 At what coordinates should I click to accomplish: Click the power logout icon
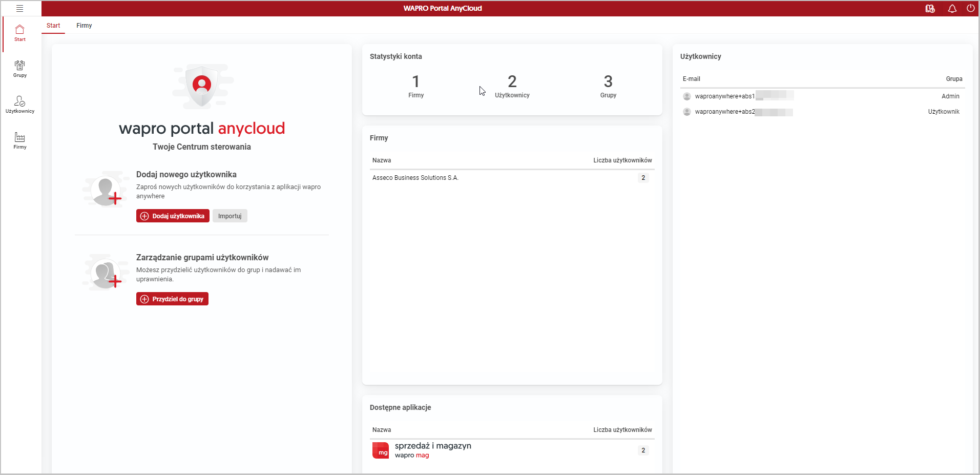pos(970,8)
